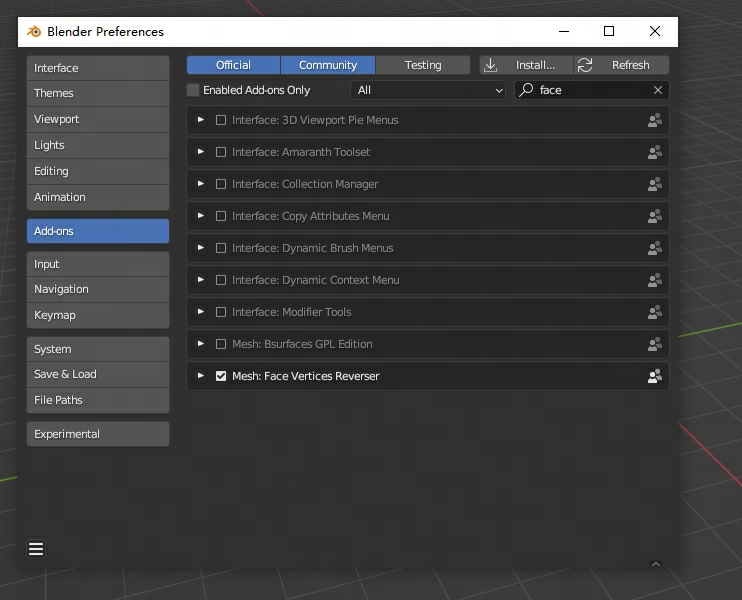Enable the Amaranth Toolset add-on checkbox
Image resolution: width=742 pixels, height=600 pixels.
point(221,152)
